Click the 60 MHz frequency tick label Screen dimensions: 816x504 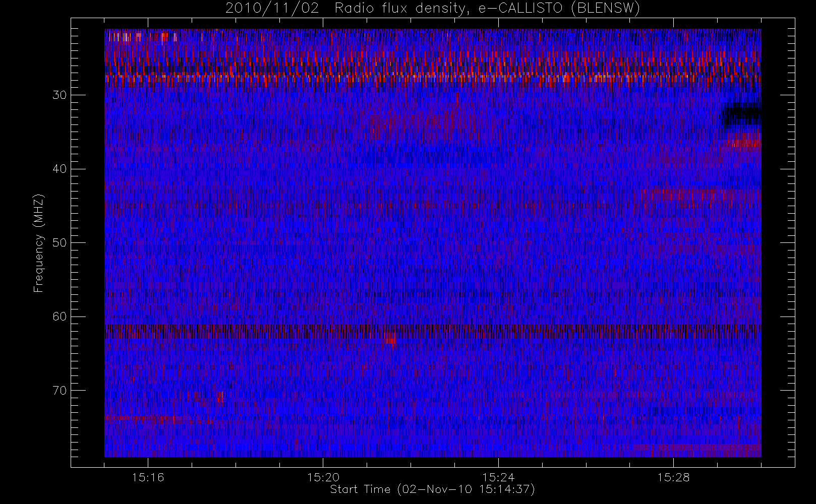click(x=59, y=317)
